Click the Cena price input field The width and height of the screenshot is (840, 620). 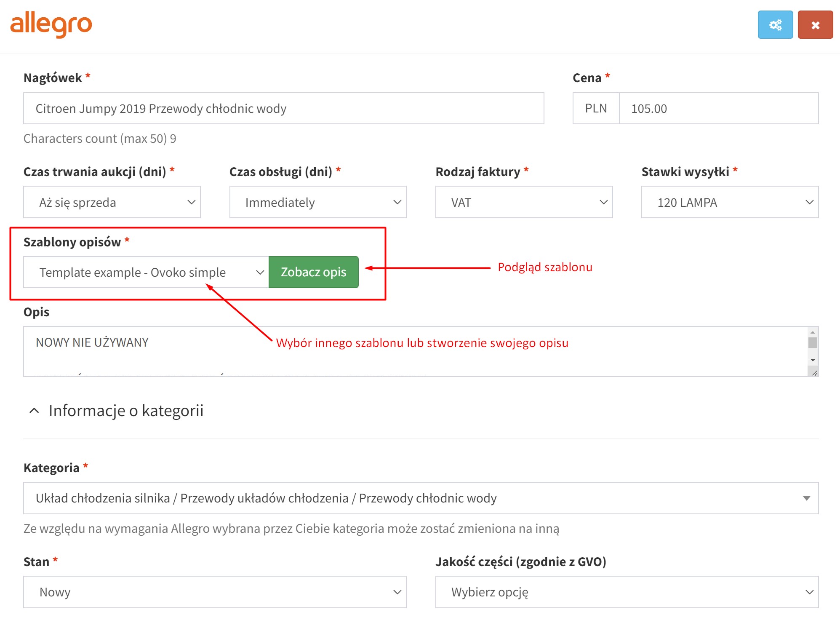718,109
